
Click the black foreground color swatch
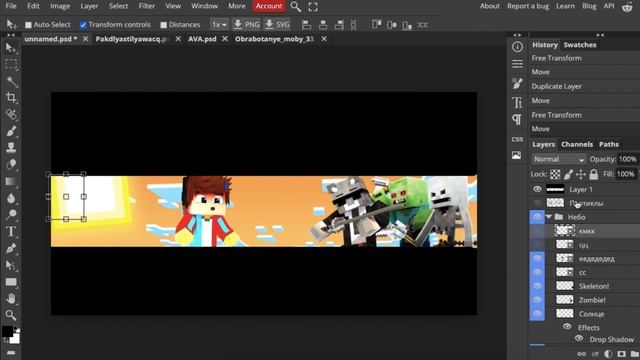tap(7, 331)
